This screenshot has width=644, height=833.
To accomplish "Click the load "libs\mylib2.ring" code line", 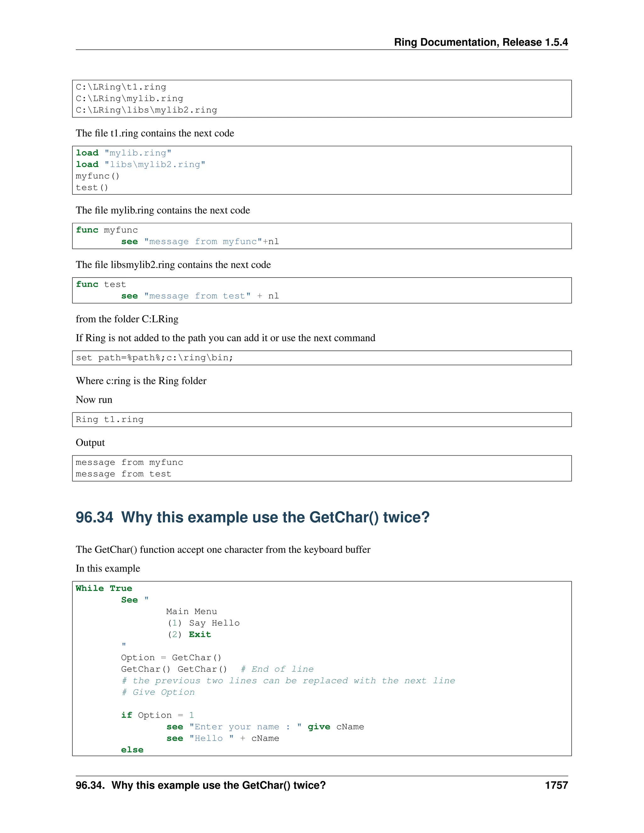I will coord(140,164).
